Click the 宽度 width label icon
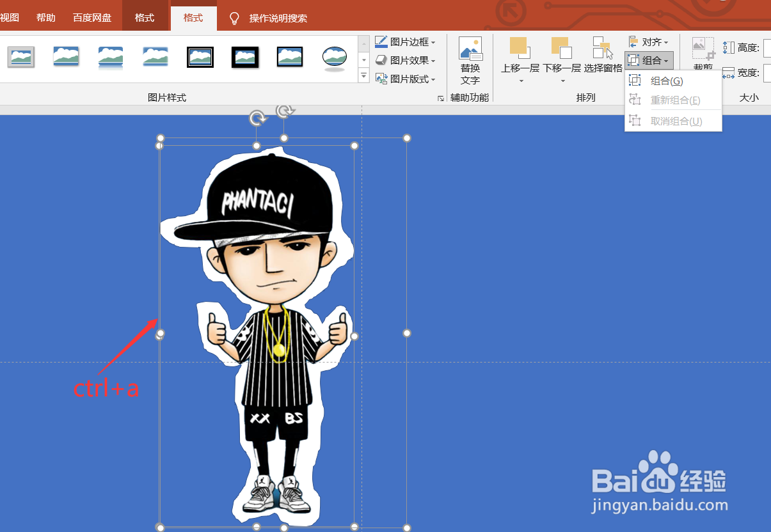Screen dimensions: 771x532 pyautogui.click(x=729, y=73)
